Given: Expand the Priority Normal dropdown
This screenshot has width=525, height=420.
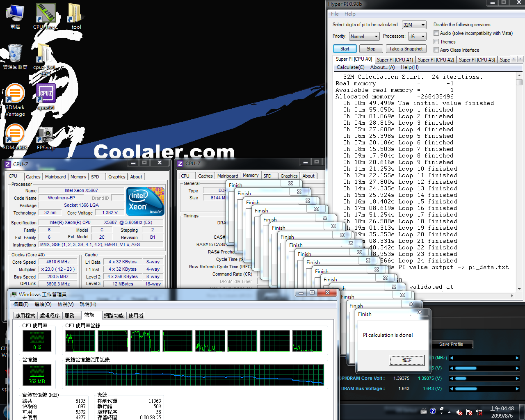Looking at the screenshot, I should (364, 37).
